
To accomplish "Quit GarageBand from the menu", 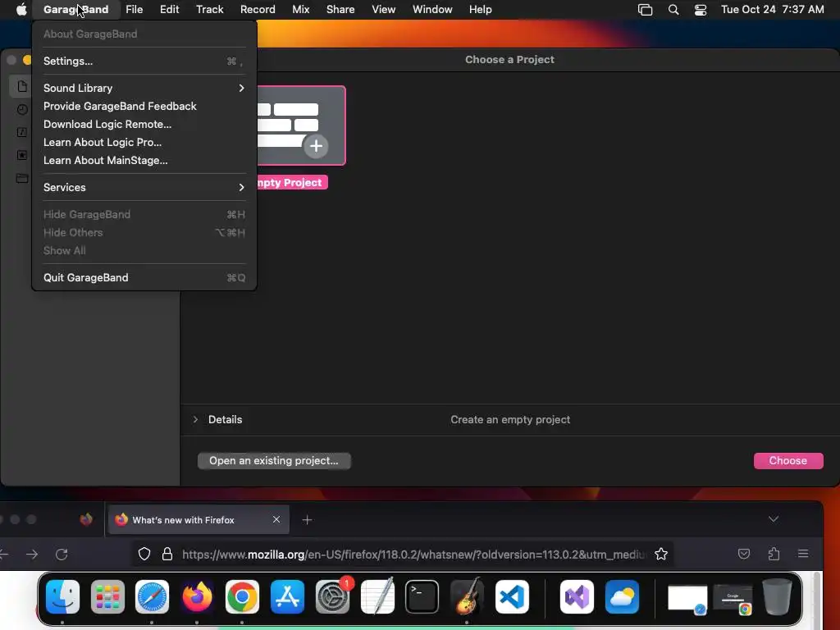I will point(144,277).
